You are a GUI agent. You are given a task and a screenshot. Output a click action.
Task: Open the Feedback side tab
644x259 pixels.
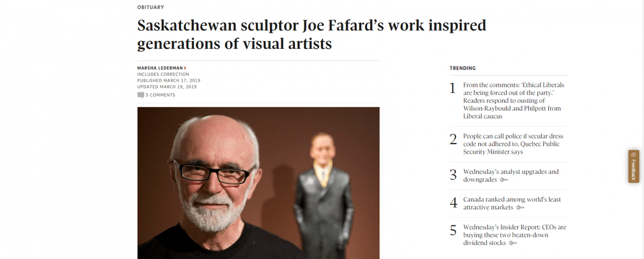click(x=633, y=166)
